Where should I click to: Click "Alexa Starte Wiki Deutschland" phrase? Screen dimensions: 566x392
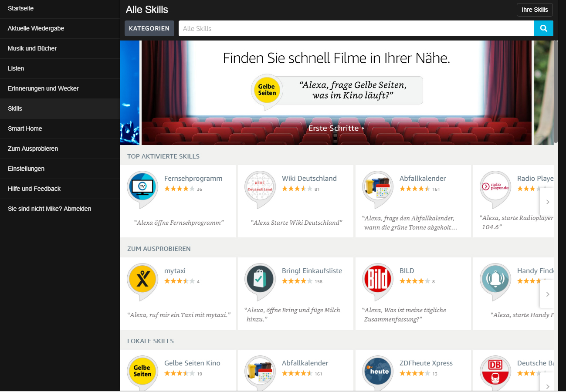296,223
